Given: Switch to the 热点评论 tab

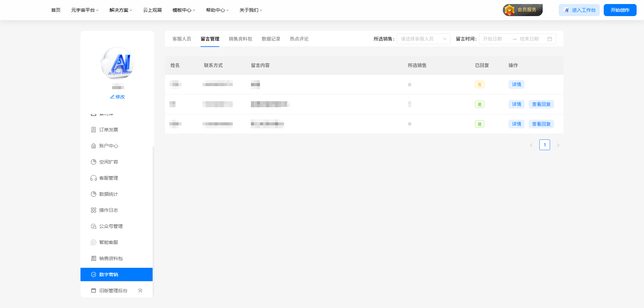Looking at the screenshot, I should pos(299,39).
